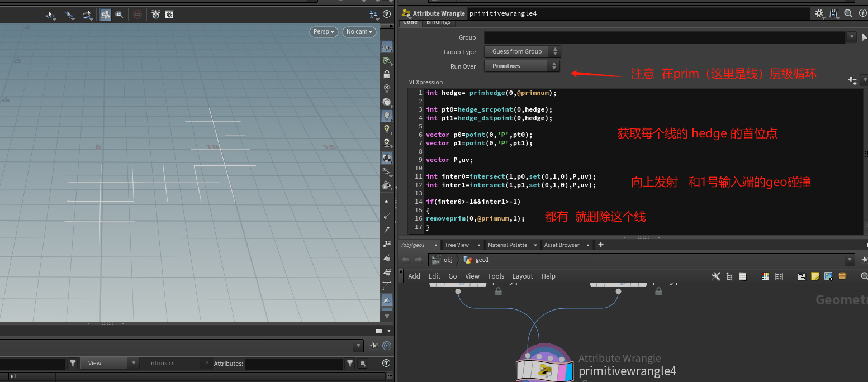Add a new pane tab with plus button
Image resolution: width=868 pixels, height=382 pixels.
coord(601,245)
